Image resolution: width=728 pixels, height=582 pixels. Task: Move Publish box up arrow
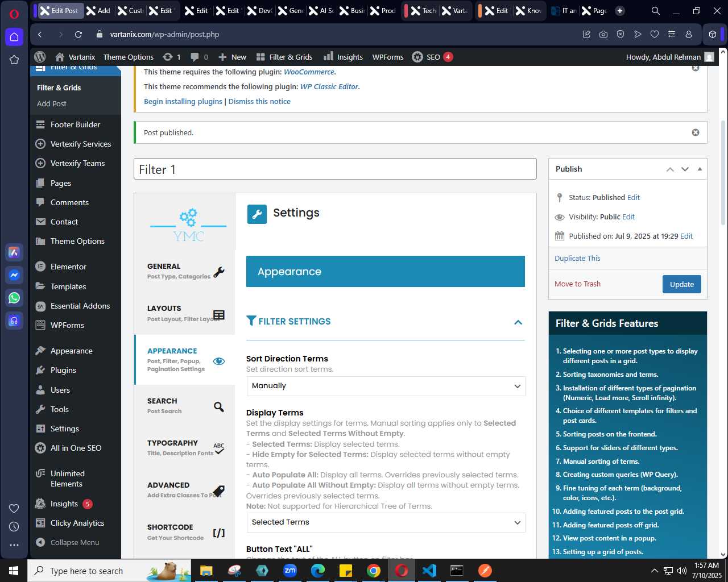(x=670, y=169)
